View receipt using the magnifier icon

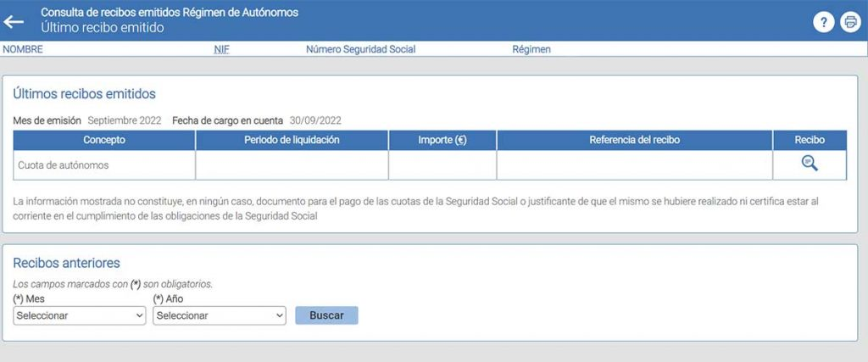pyautogui.click(x=810, y=164)
